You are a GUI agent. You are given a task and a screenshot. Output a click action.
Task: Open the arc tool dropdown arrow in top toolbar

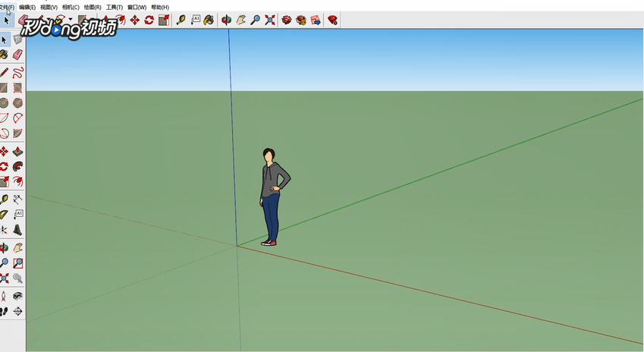[71, 19]
